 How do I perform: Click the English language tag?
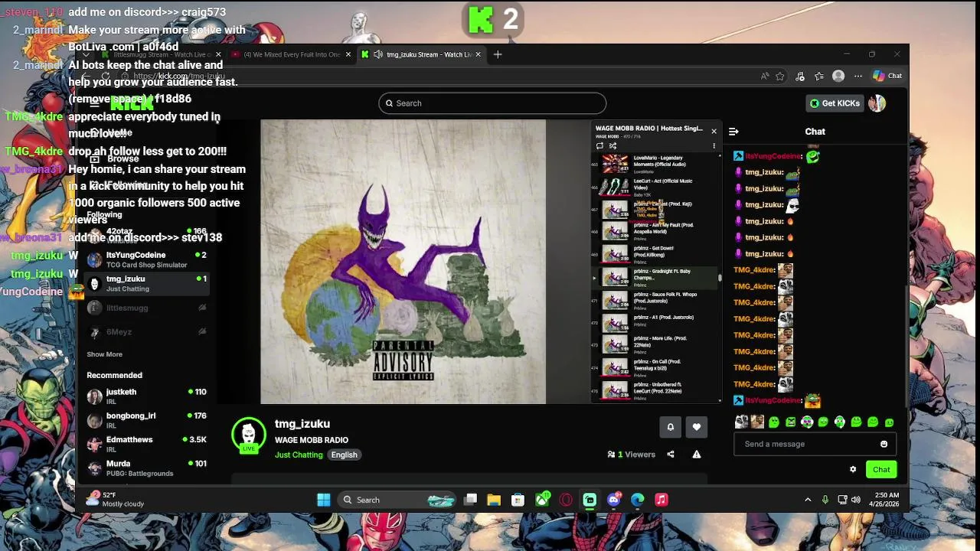(344, 455)
